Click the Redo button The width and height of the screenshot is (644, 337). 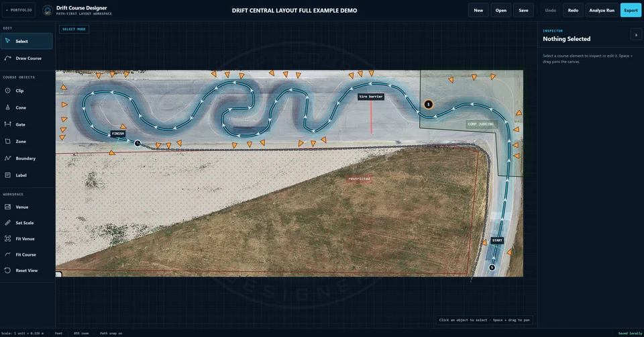tap(573, 10)
